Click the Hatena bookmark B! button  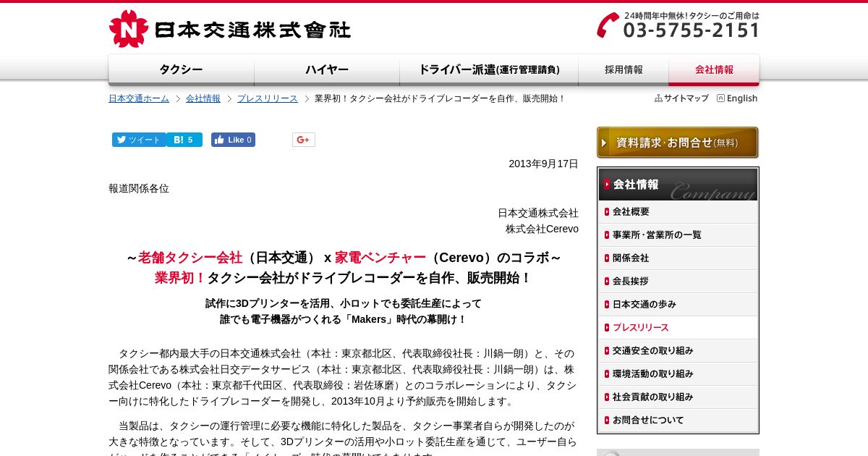coord(184,140)
